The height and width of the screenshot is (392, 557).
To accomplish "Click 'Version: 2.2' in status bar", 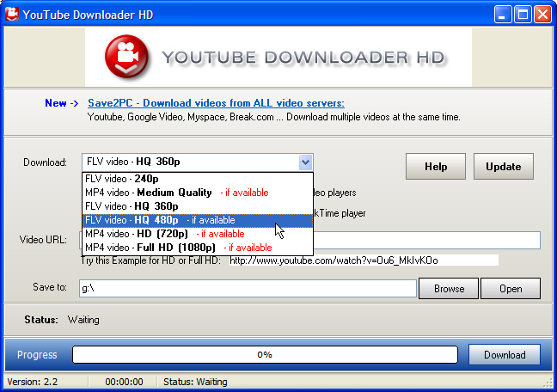I will [33, 382].
